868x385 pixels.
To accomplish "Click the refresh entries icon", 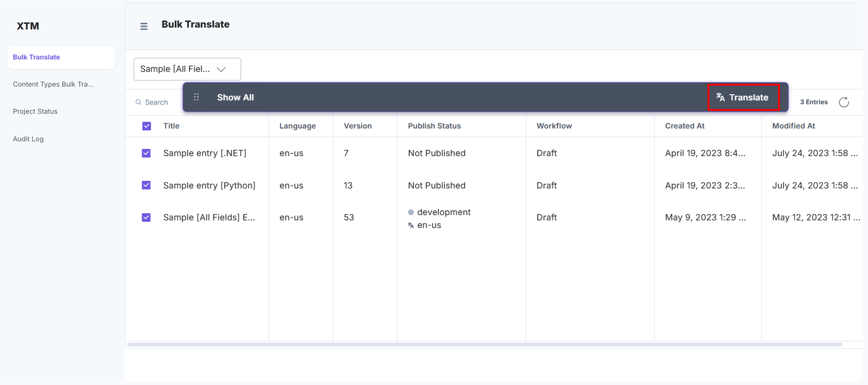I will (x=843, y=102).
